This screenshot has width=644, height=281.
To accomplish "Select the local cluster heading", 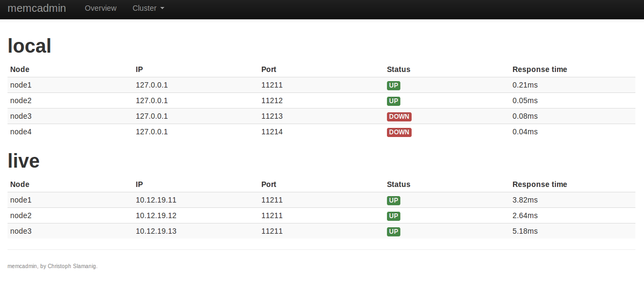I will point(30,46).
